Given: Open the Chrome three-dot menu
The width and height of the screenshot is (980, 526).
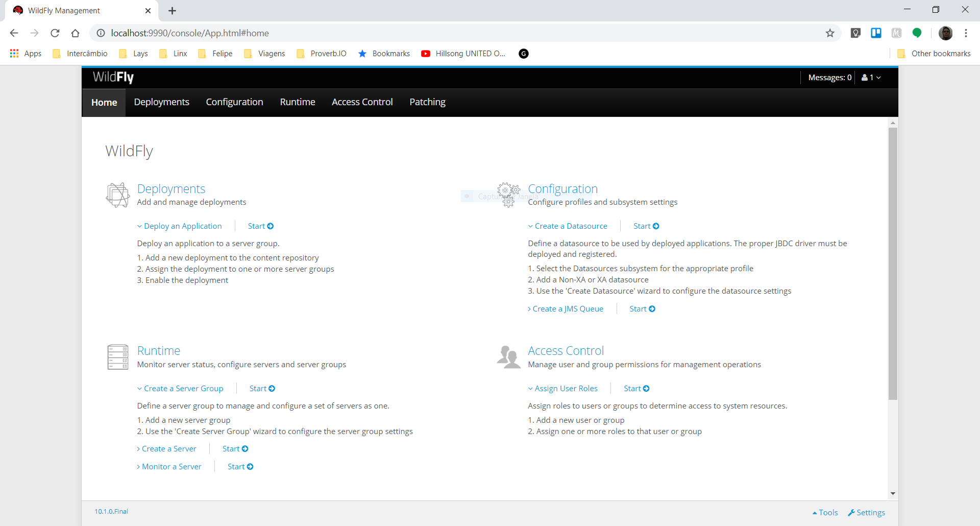Looking at the screenshot, I should 966,33.
